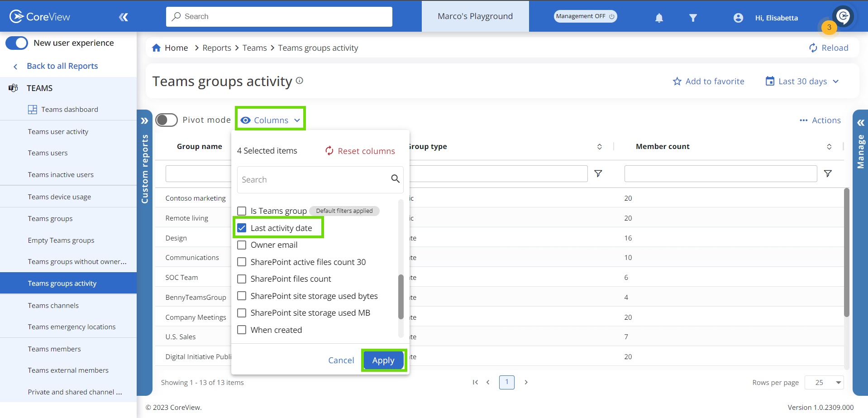The width and height of the screenshot is (868, 418).
Task: Collapse the left sidebar with double chevron
Action: point(124,17)
